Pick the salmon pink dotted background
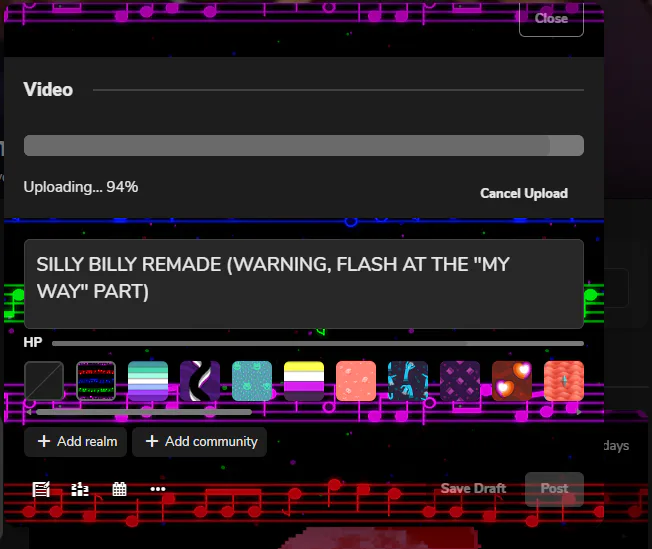652x549 pixels. (x=356, y=381)
